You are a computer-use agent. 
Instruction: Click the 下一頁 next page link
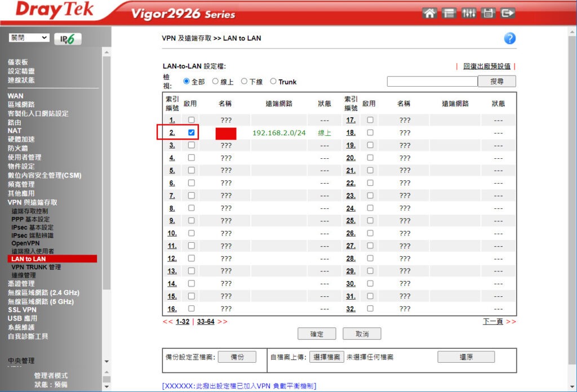pos(492,322)
